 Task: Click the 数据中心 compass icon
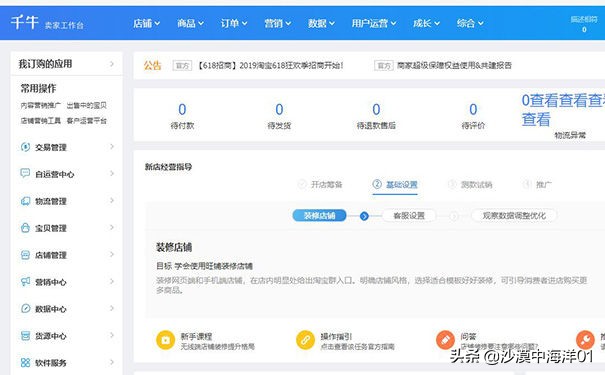tap(25, 309)
